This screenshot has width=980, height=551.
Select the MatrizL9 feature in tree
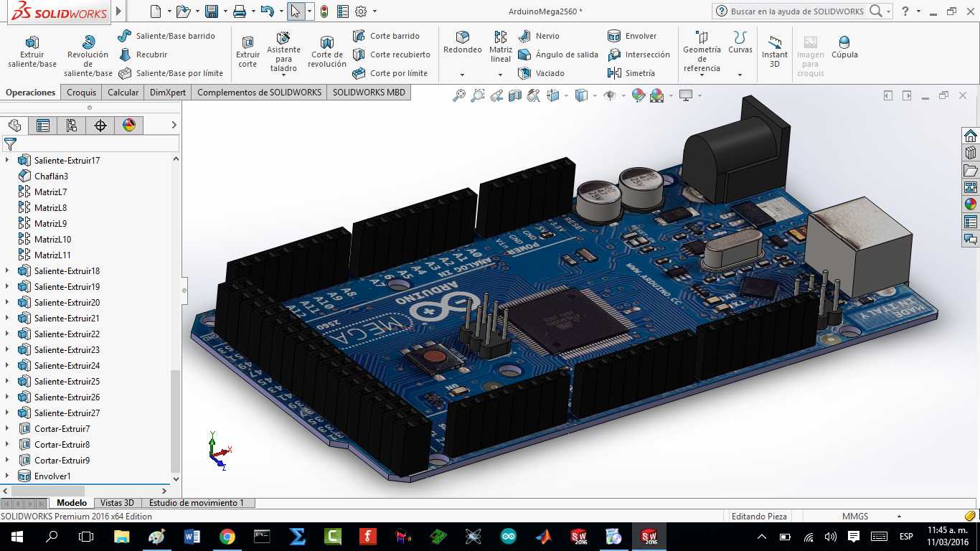coord(50,223)
